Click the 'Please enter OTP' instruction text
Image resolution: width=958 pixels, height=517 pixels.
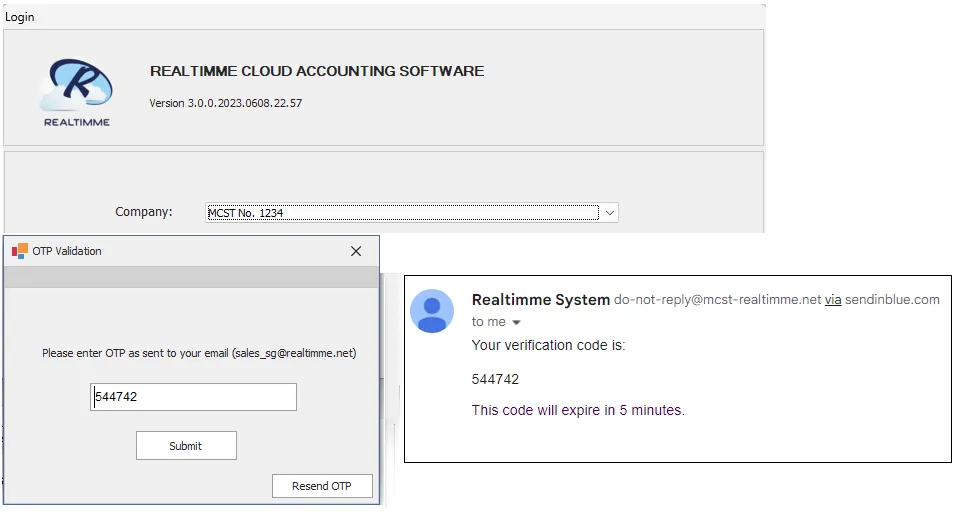pyautogui.click(x=199, y=353)
